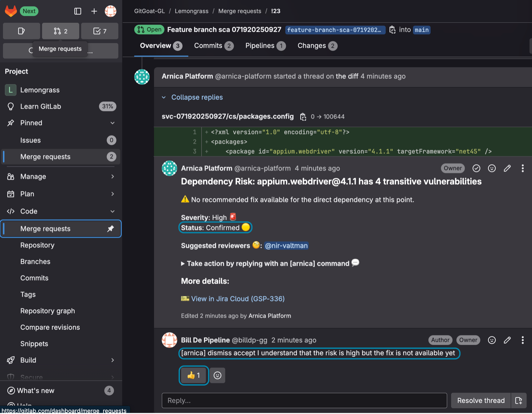
Task: Open the user avatar menu
Action: click(x=110, y=11)
